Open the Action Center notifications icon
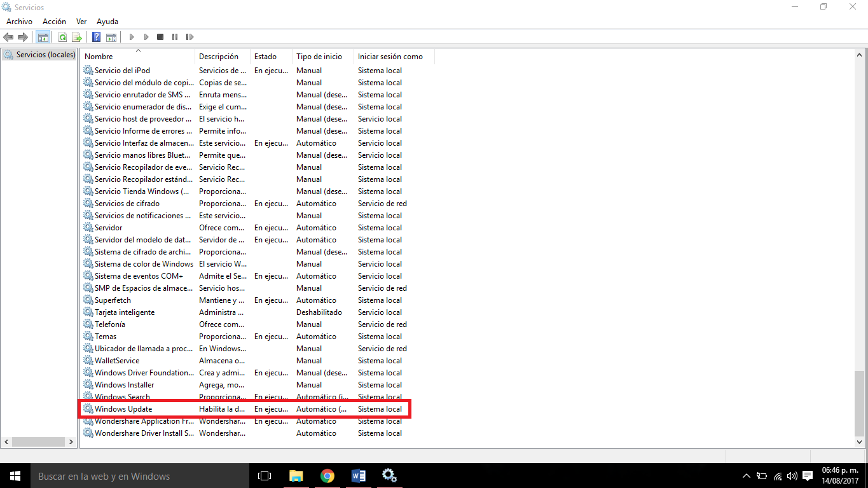Image resolution: width=868 pixels, height=488 pixels. [x=808, y=476]
